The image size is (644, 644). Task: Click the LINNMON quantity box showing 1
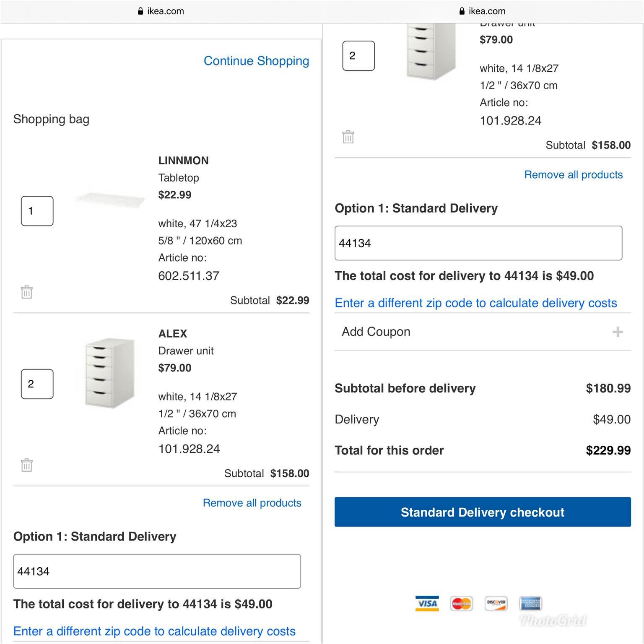coord(37,211)
